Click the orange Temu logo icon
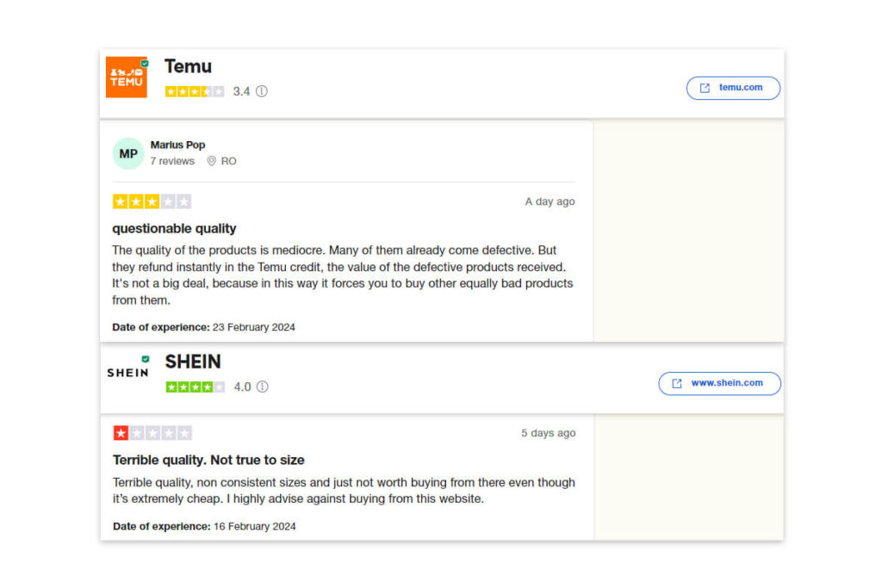This screenshot has width=882, height=588. 127,77
